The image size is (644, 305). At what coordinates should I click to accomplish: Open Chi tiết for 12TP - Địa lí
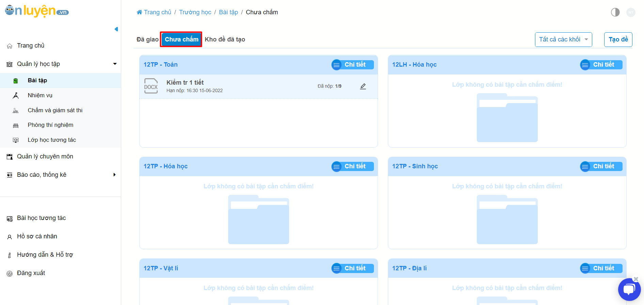(x=601, y=268)
